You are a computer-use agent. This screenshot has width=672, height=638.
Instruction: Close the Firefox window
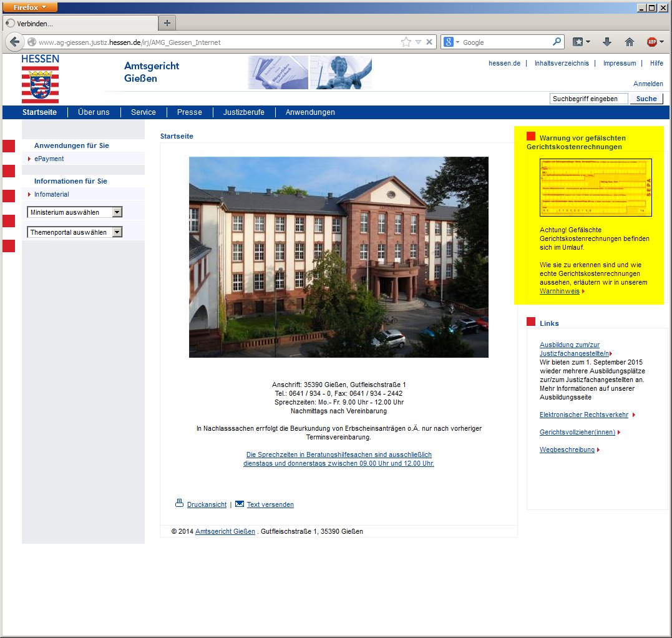click(663, 7)
